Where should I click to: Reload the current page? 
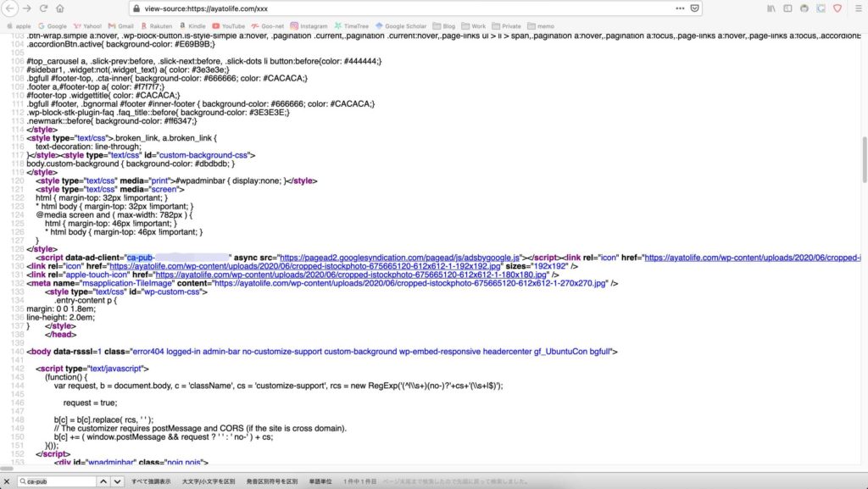(x=43, y=8)
